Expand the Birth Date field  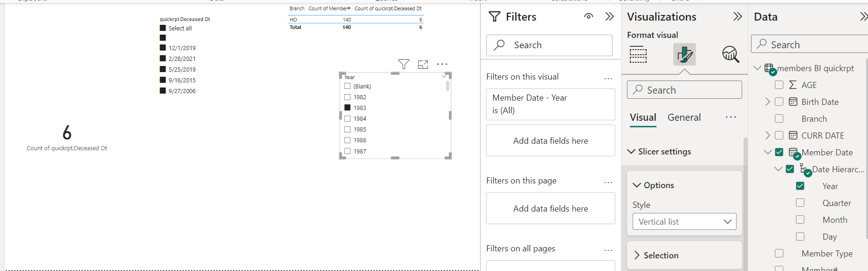(767, 102)
